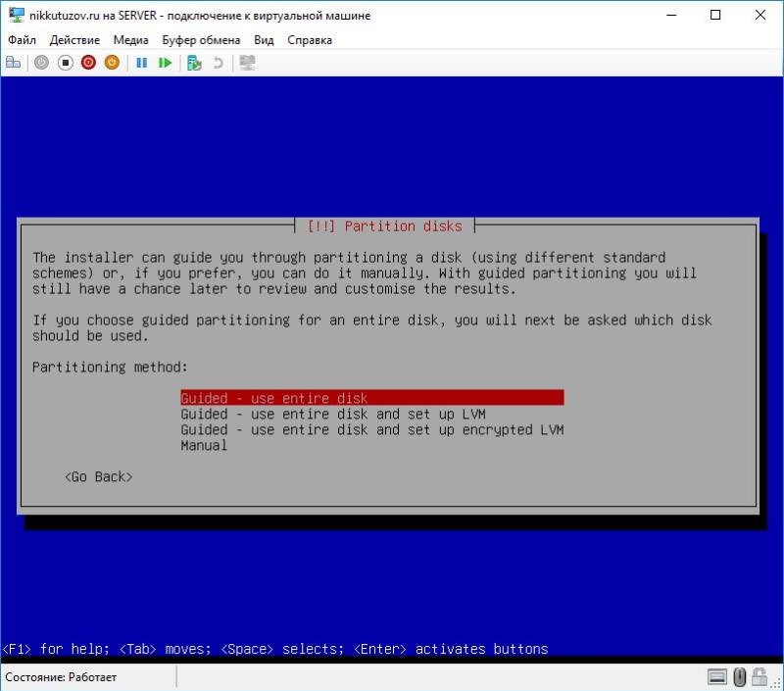784x691 pixels.
Task: Pause the virtual machine
Action: click(x=141, y=63)
